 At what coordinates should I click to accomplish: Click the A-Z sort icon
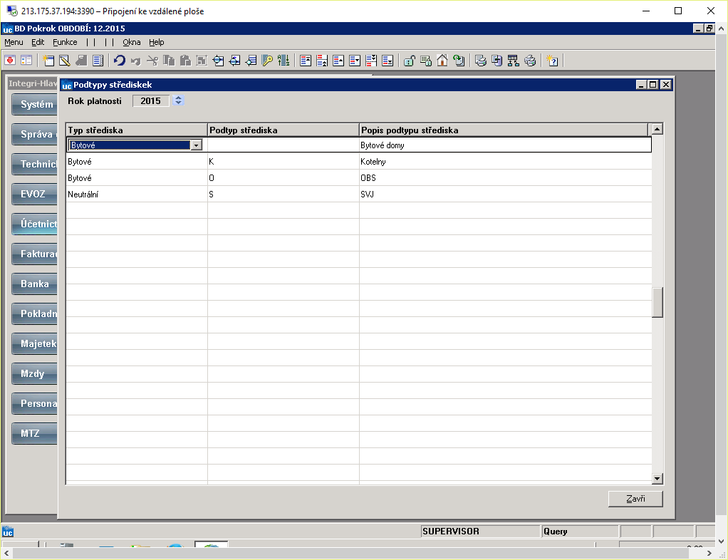point(284,61)
